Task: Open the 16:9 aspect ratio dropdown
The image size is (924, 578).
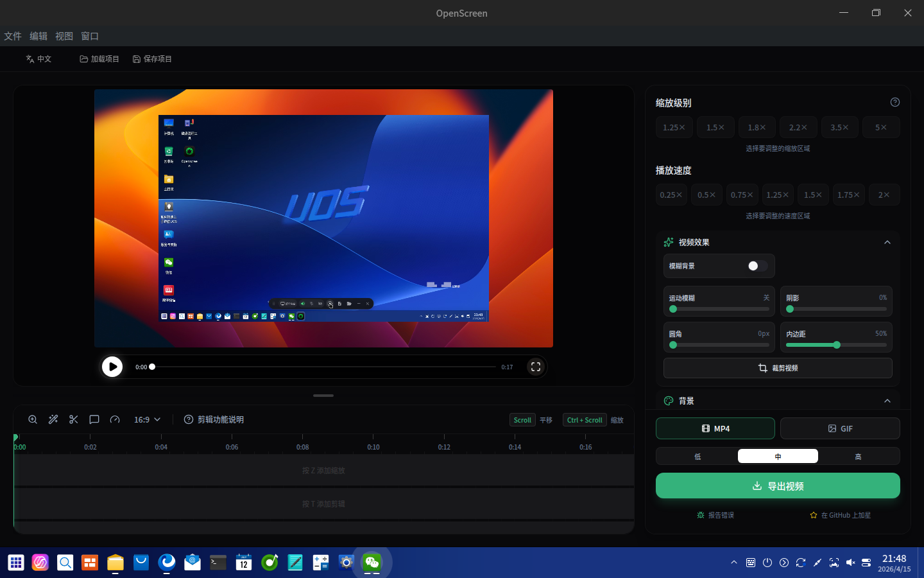Action: point(147,419)
